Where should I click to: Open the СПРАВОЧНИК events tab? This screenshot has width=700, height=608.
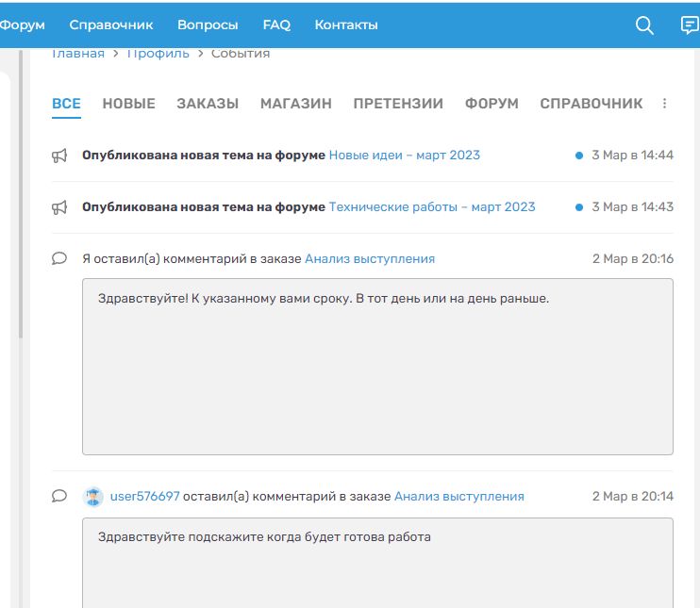[x=591, y=104]
